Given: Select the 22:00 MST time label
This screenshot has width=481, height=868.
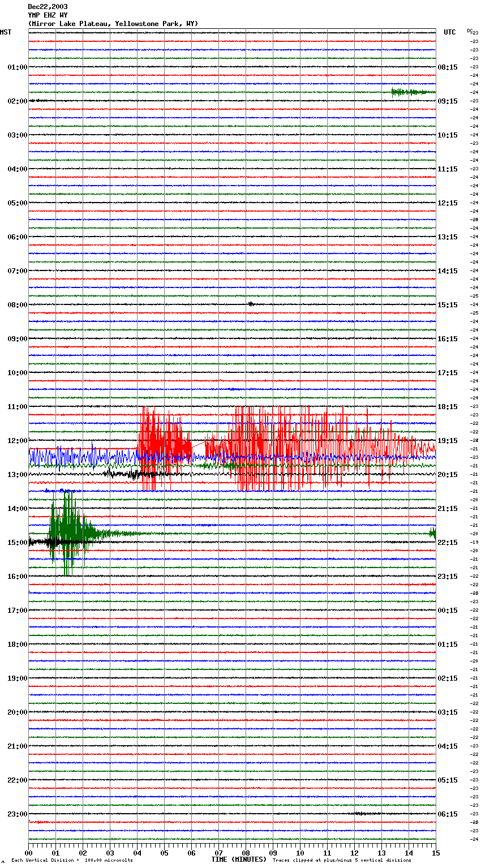Looking at the screenshot, I should 18,780.
